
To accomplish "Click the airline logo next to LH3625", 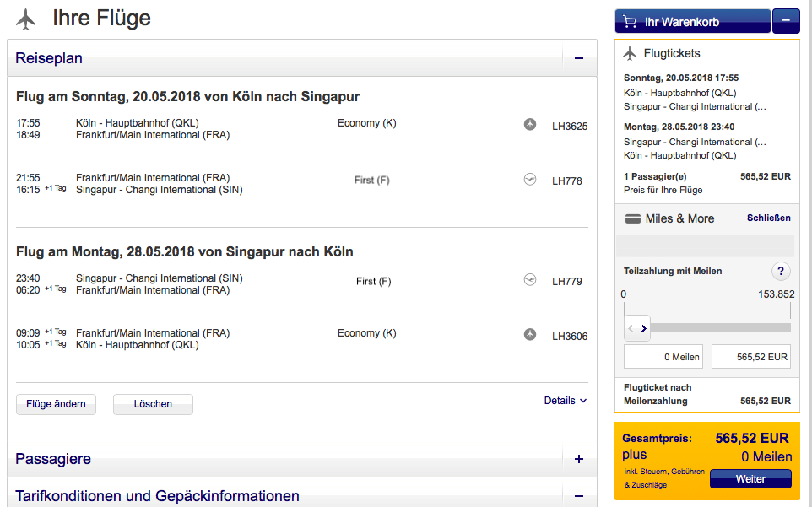I will 530,125.
